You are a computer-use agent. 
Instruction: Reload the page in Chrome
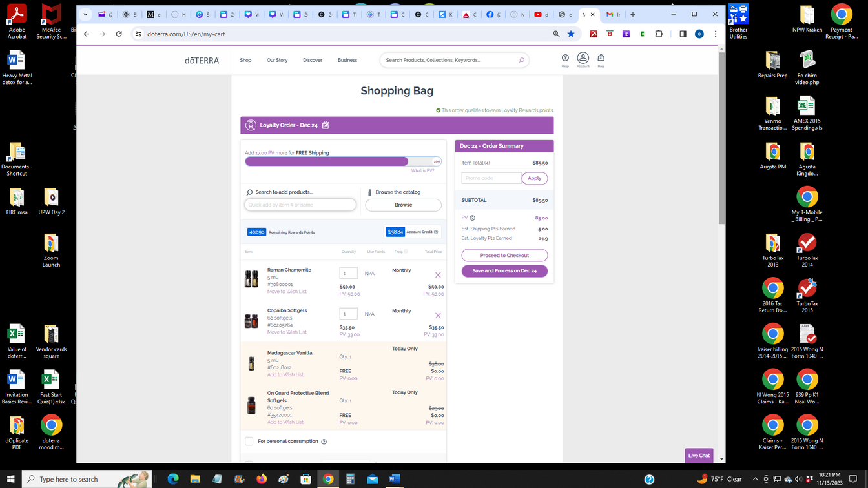pos(119,34)
